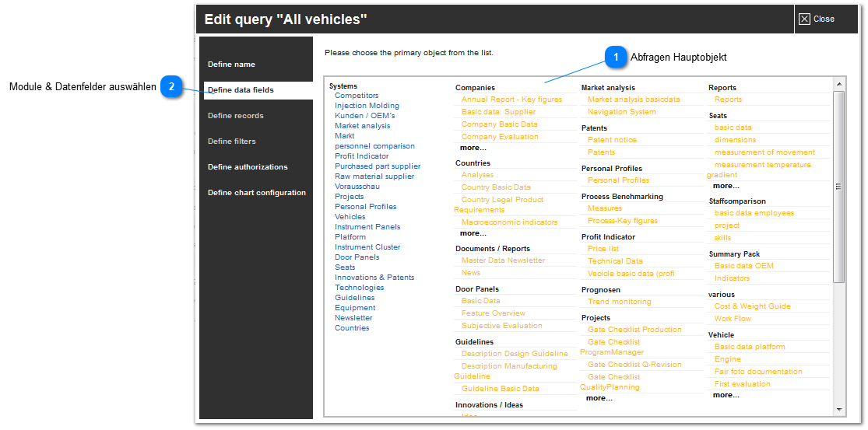
Task: Select Company Basic Data object
Action: pos(499,124)
